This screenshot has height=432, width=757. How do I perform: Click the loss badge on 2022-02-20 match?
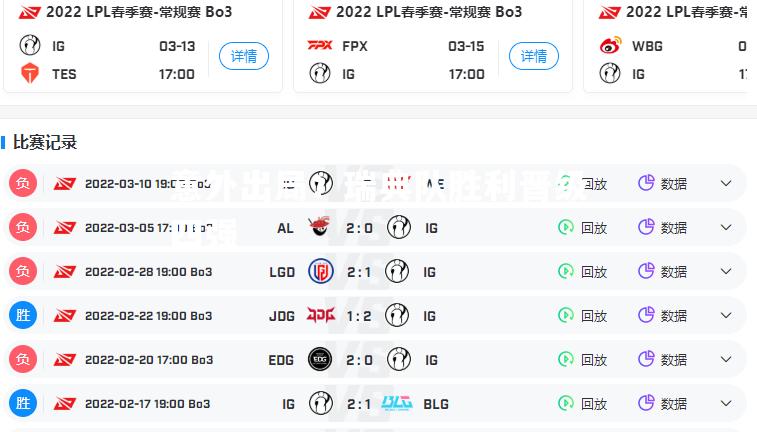(23, 359)
